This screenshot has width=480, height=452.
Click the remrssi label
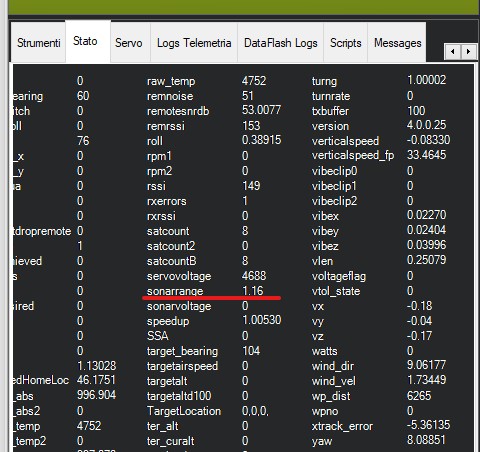(x=166, y=126)
